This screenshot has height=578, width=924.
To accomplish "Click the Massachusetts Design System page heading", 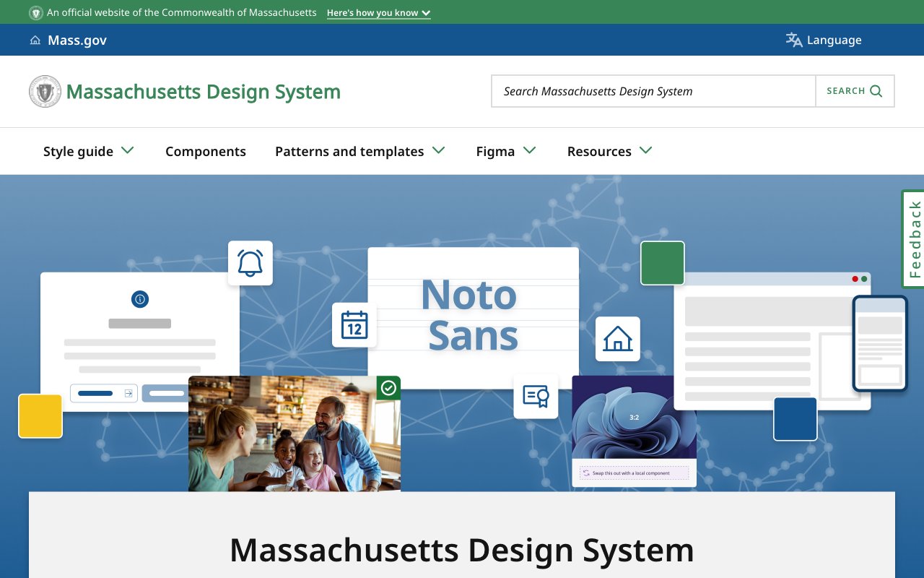I will pos(462,550).
